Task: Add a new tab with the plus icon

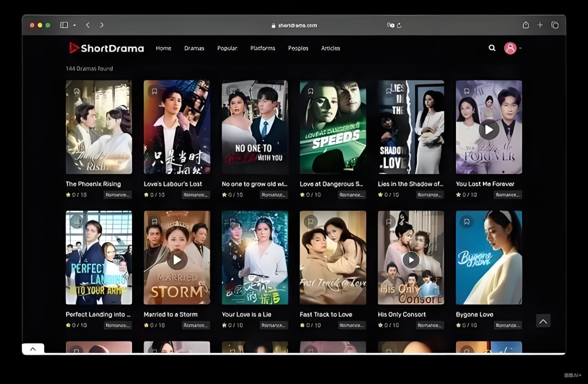Action: point(540,25)
